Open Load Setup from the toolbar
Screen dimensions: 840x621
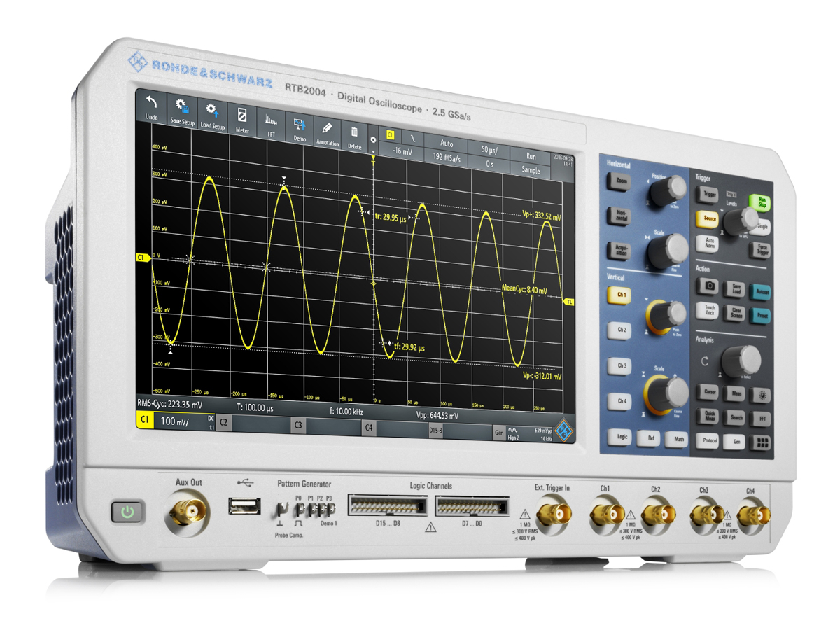pyautogui.click(x=213, y=111)
